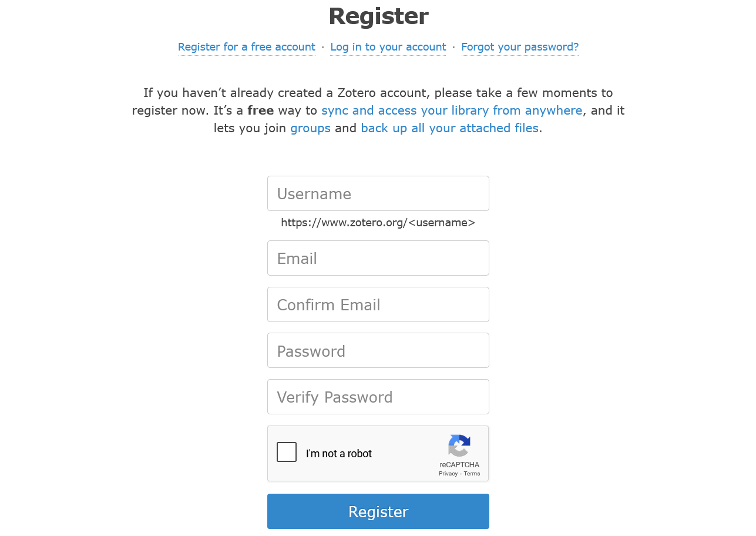Open reCAPTCHA Terms link

472,474
